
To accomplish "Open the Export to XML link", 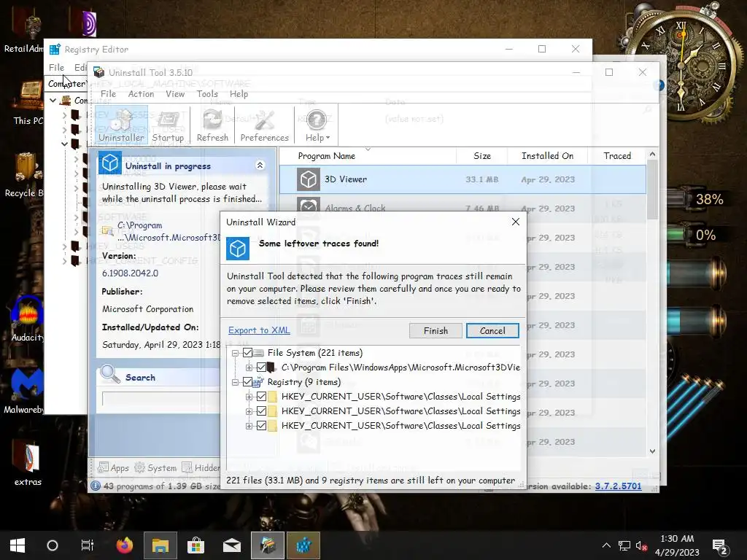I will 259,330.
